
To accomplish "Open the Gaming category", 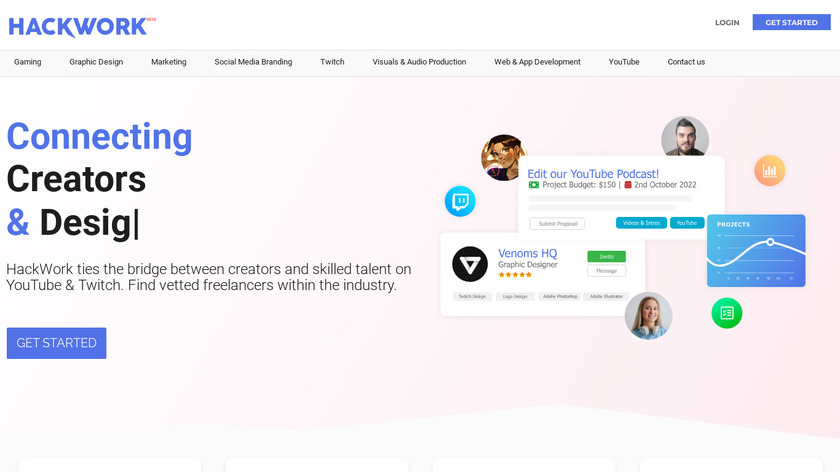I will pyautogui.click(x=27, y=62).
